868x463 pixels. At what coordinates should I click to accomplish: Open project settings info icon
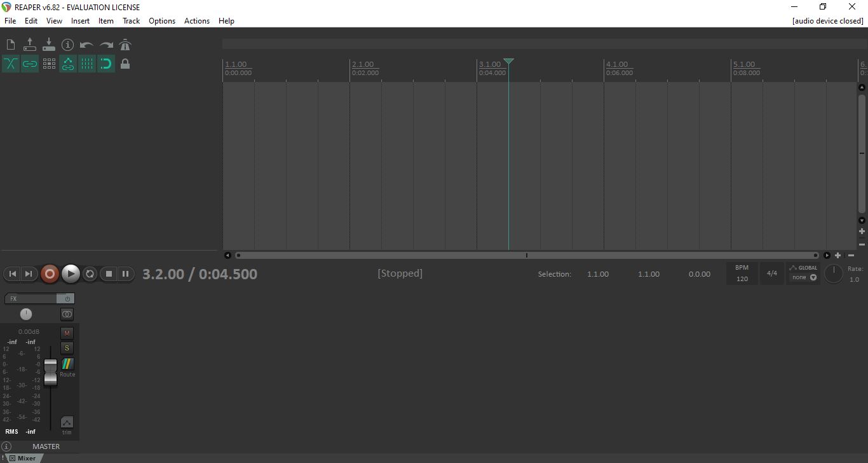[x=68, y=45]
